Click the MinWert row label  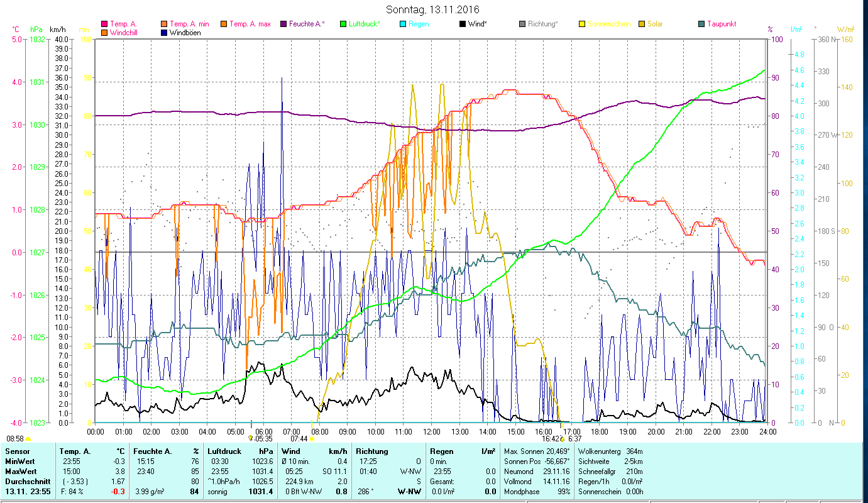tap(21, 462)
